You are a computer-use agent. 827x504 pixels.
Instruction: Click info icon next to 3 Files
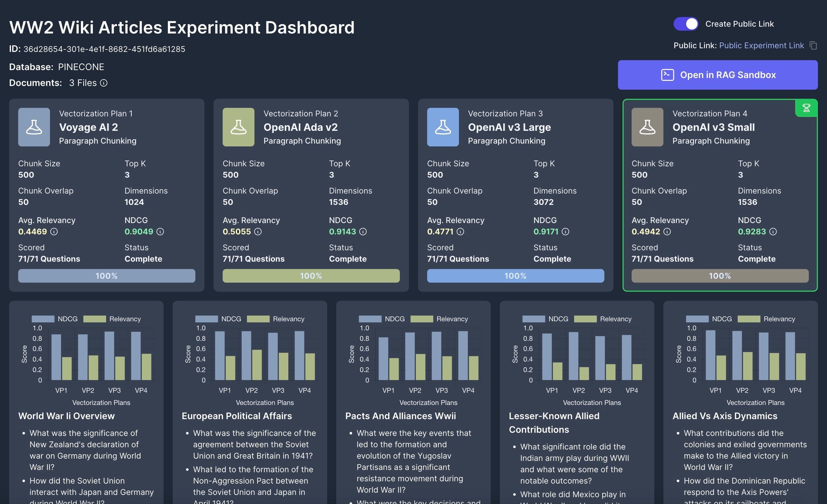pyautogui.click(x=104, y=83)
